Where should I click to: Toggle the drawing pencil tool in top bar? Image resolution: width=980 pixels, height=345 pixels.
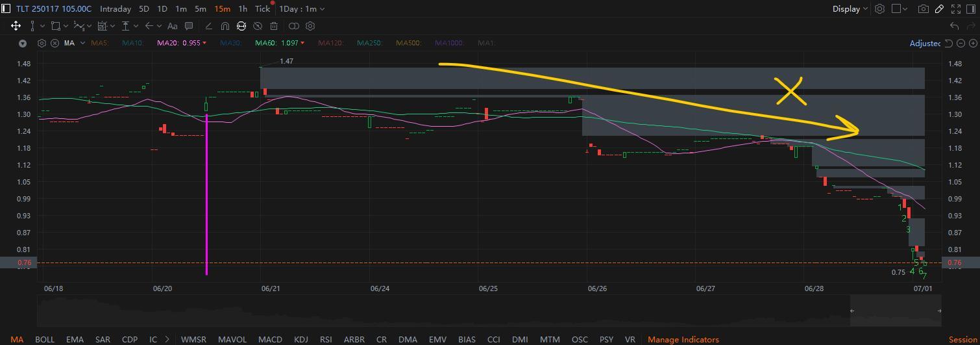point(939,9)
